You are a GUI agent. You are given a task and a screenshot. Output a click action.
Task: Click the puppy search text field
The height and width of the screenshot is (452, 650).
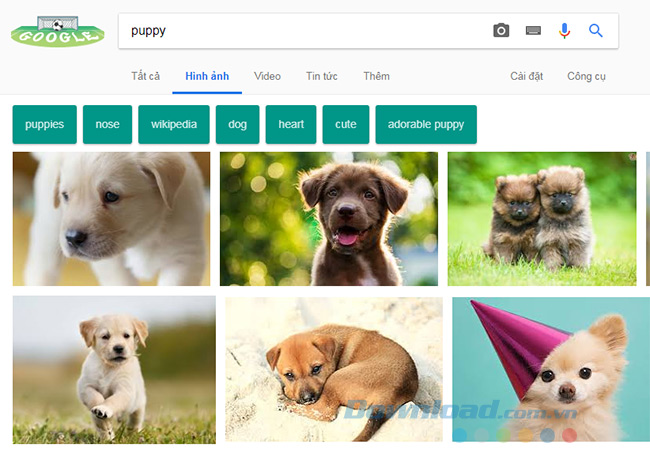[x=300, y=31]
